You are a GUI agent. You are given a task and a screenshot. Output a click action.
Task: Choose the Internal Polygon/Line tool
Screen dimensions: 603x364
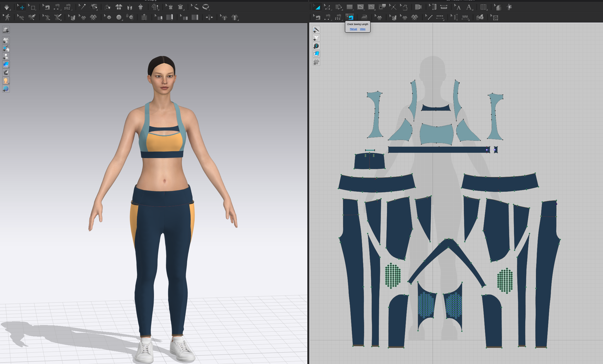pyautogui.click(x=360, y=7)
